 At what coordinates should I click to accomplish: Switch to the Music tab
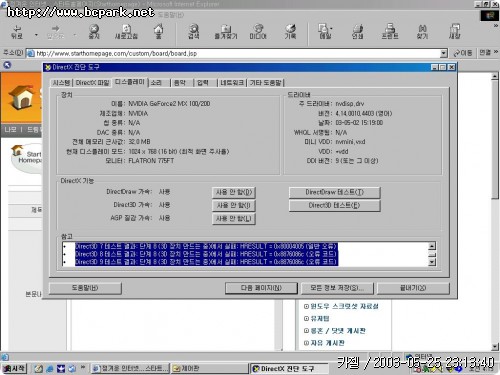180,83
